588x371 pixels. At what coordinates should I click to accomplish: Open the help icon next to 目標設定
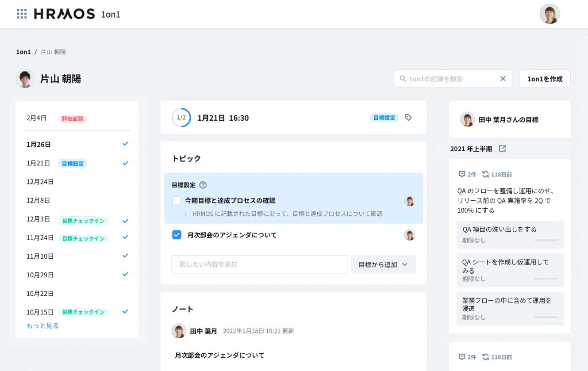coord(203,185)
